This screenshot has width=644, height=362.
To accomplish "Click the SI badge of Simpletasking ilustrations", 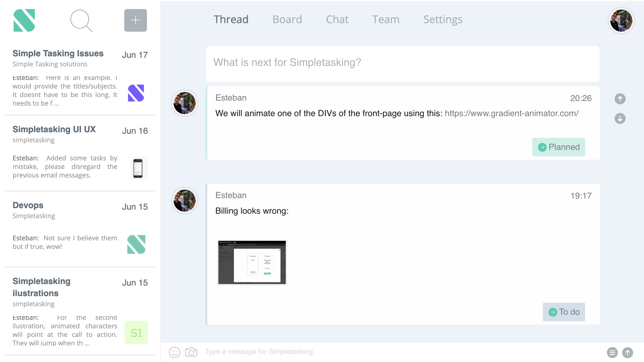I will [136, 332].
